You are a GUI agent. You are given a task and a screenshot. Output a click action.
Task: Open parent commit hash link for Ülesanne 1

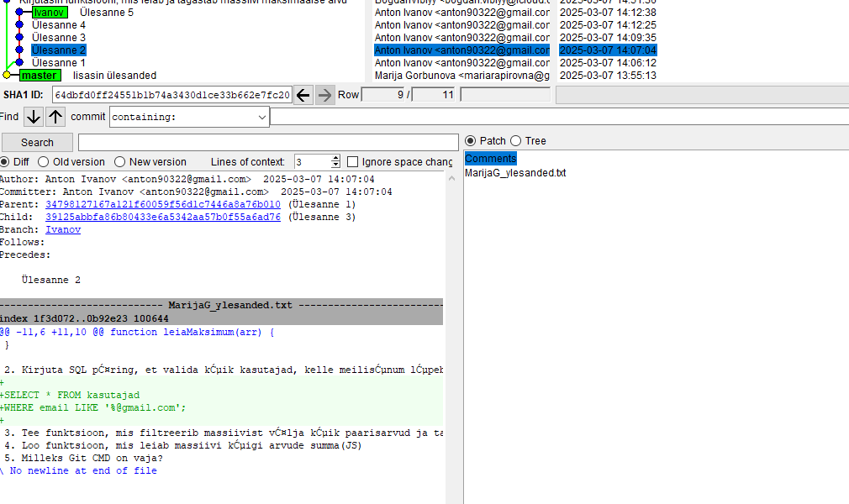163,204
